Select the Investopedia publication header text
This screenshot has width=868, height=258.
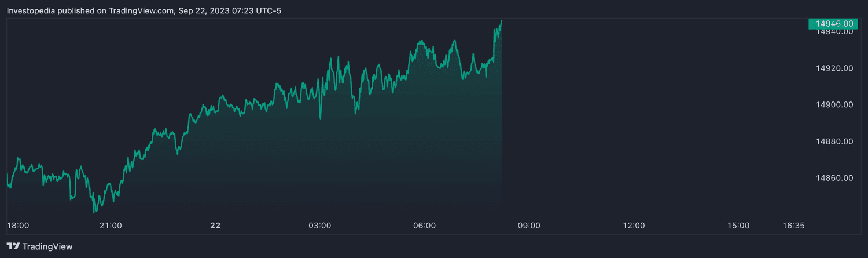[x=144, y=10]
